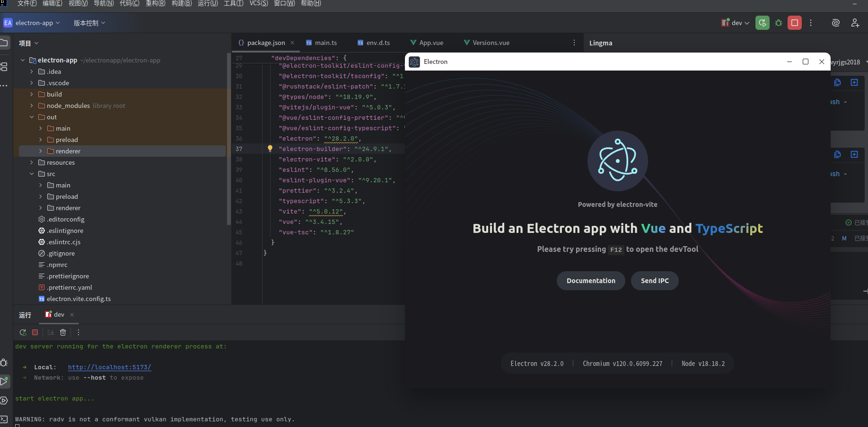This screenshot has height=427, width=868.
Task: Click the "electron-vite" dependency line in editor
Action: [328, 160]
